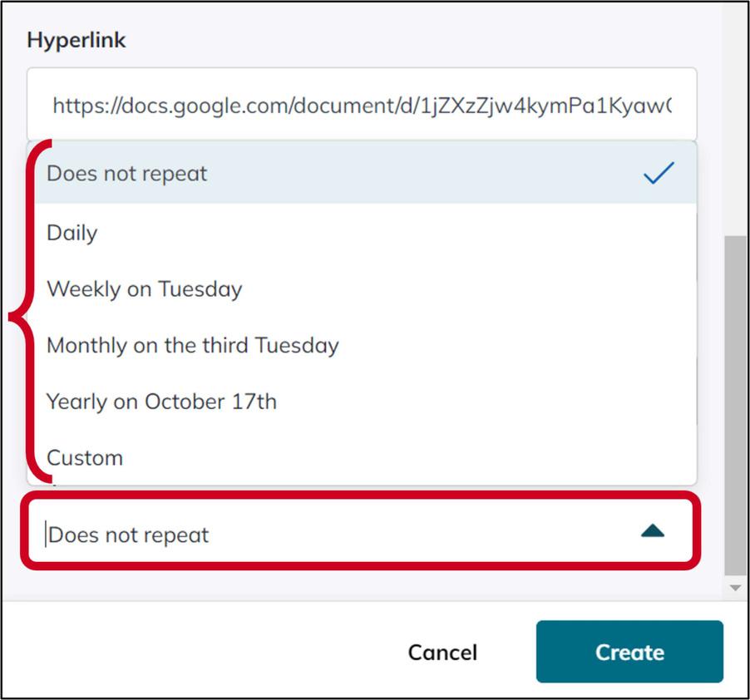The image size is (750, 700).
Task: Click inside the Hyperlink URL input field
Action: click(x=362, y=105)
